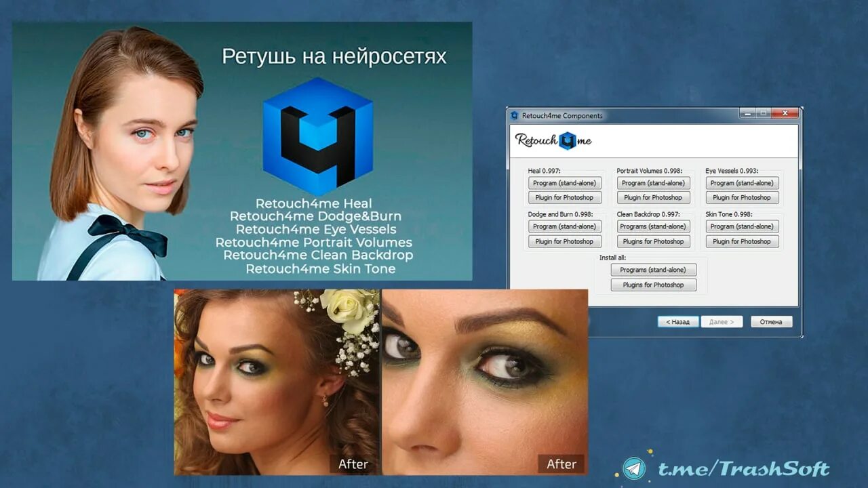The image size is (868, 488).
Task: Click the Retouch4me title bar icon
Action: point(515,115)
